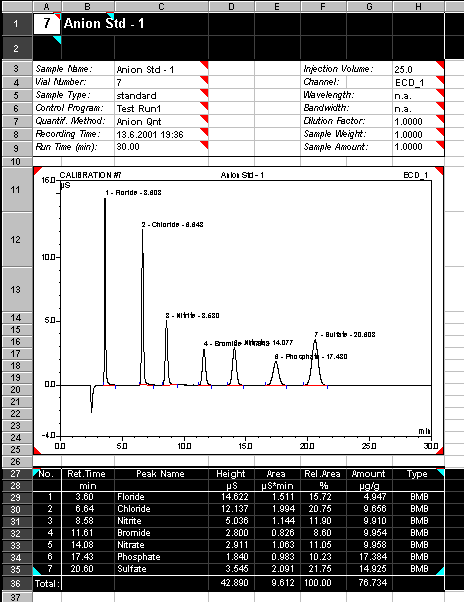Click red corner marker at top-left of chart
The height and width of the screenshot is (602, 464).
(x=38, y=171)
